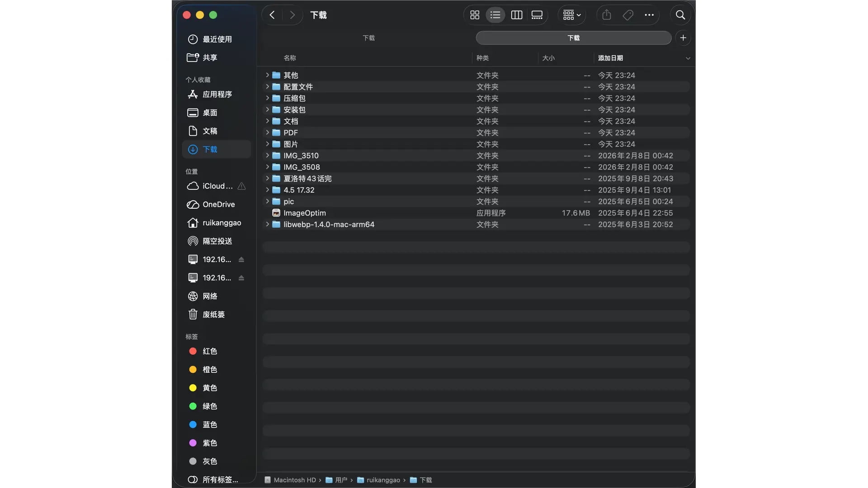The image size is (868, 488).
Task: Sort by 添加日期 column header
Action: 610,58
